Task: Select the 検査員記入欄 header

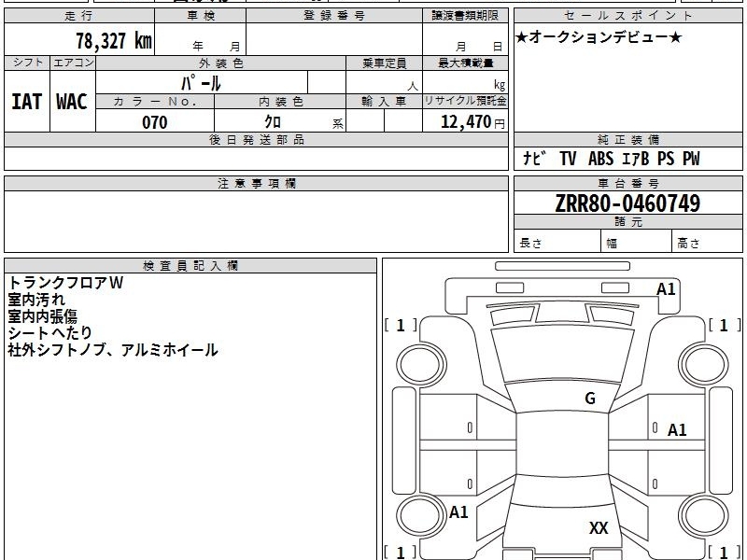Action: [x=190, y=266]
